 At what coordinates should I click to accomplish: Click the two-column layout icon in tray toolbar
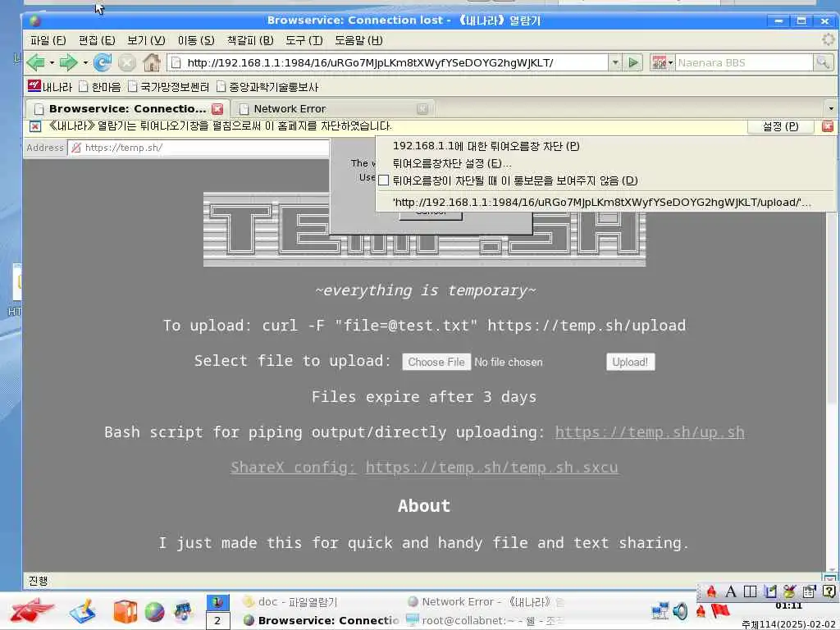pos(750,591)
